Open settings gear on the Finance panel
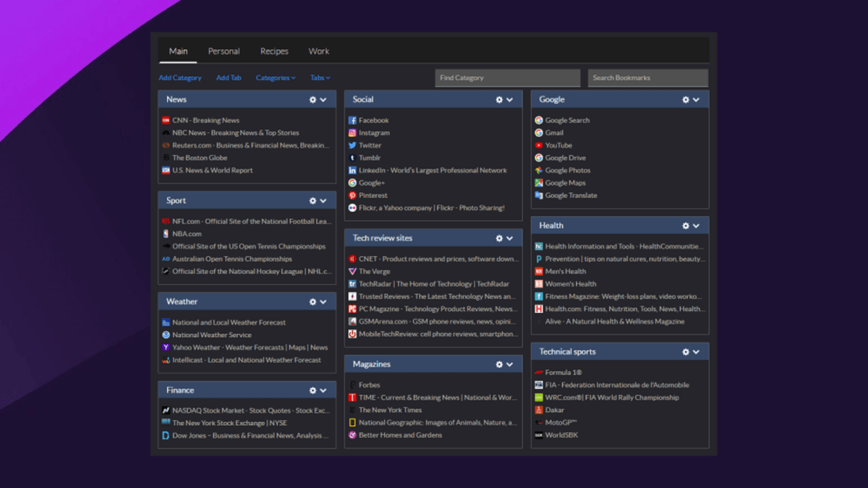The image size is (868, 488). (x=312, y=390)
